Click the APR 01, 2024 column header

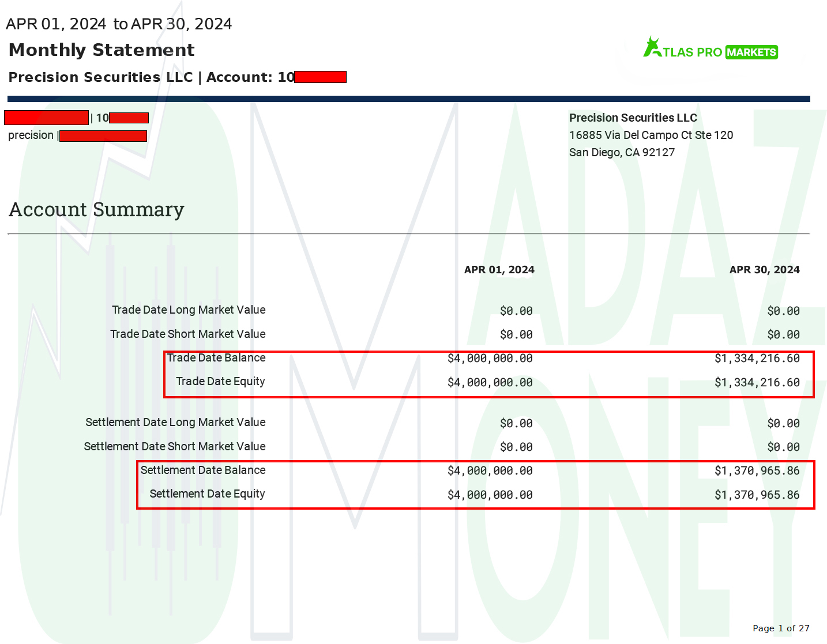[x=499, y=270]
